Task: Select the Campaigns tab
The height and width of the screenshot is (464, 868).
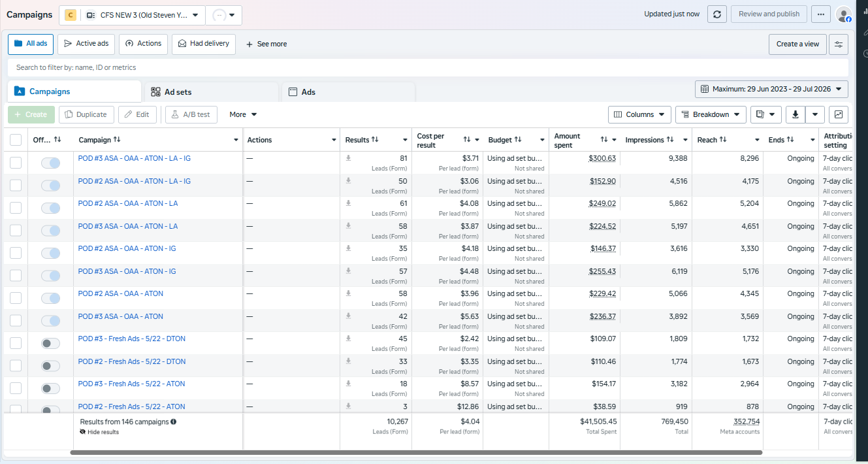Action: 74,91
